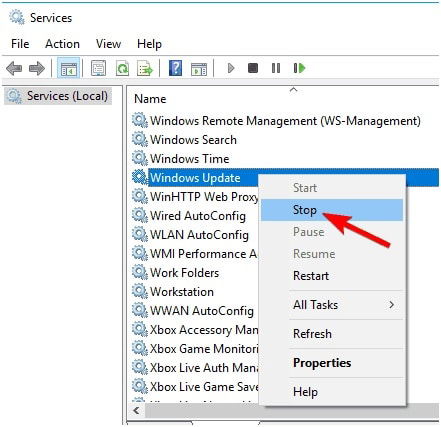441x427 pixels.
Task: Select the Windows Remote Management (WS-Management) service
Action: click(x=285, y=120)
